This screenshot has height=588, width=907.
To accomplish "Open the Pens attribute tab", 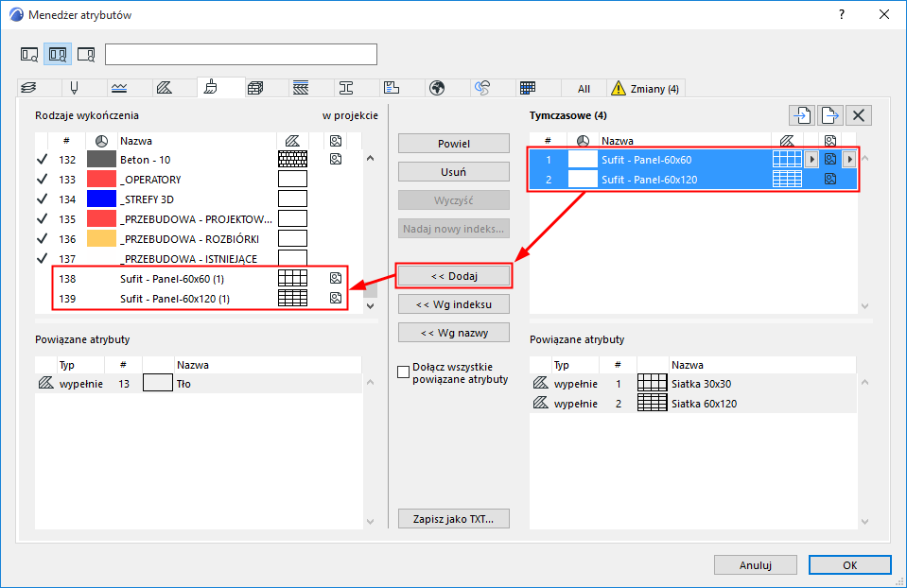I will pyautogui.click(x=74, y=88).
